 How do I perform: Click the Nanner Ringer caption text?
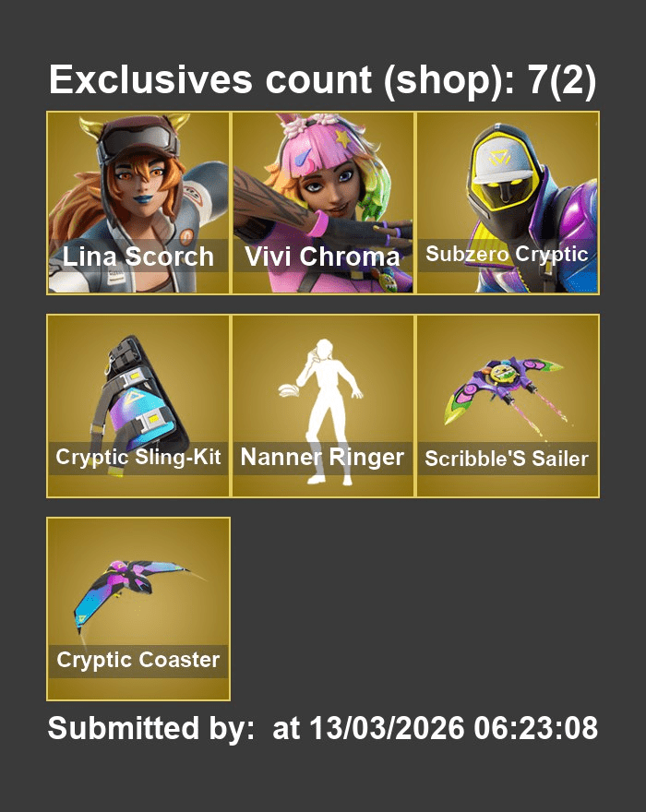[x=322, y=458]
